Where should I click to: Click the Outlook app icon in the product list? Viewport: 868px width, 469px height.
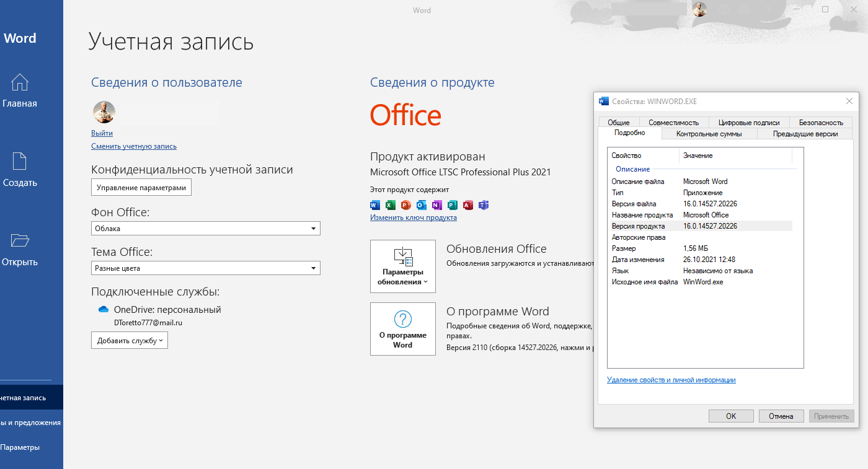[422, 205]
